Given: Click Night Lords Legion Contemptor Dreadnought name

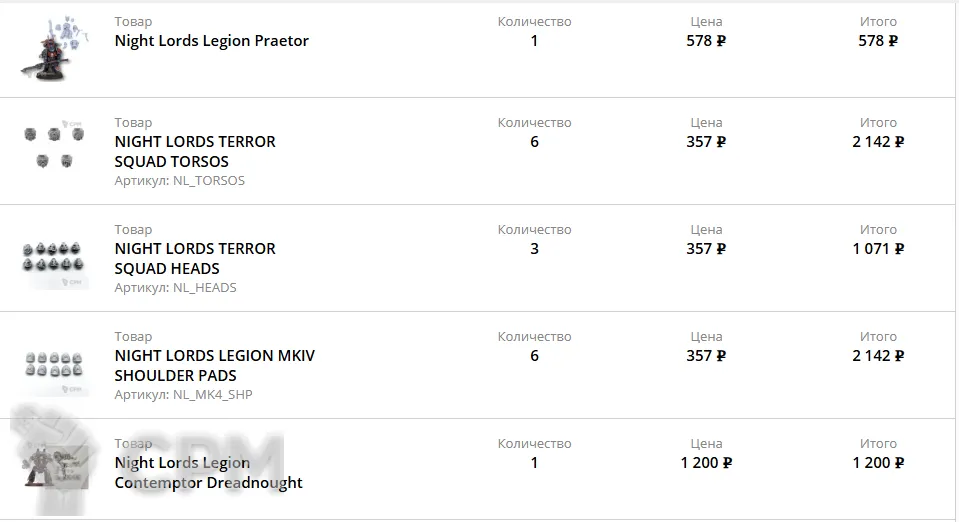Looking at the screenshot, I should [208, 472].
